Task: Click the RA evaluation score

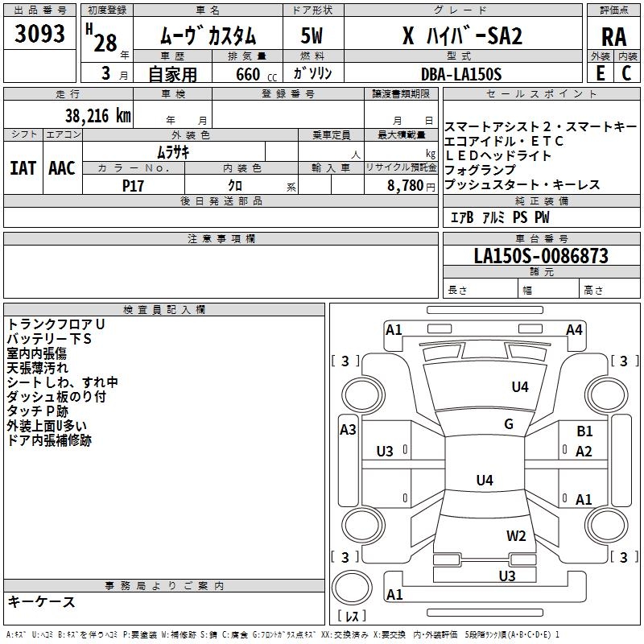Action: pos(613,36)
